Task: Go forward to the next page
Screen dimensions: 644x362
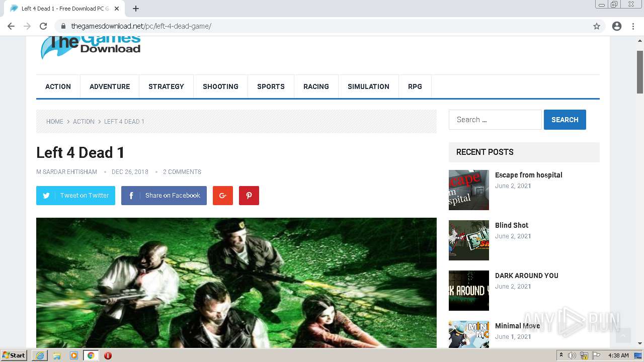Action: pyautogui.click(x=27, y=26)
